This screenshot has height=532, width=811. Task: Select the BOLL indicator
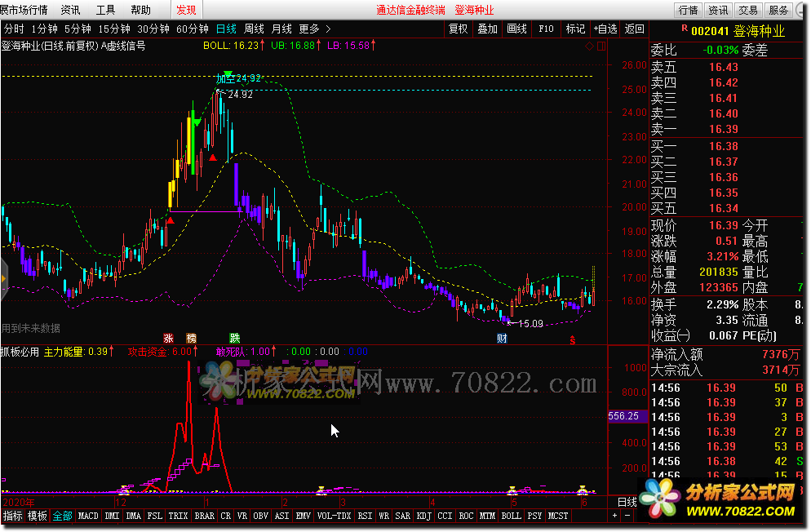(511, 516)
